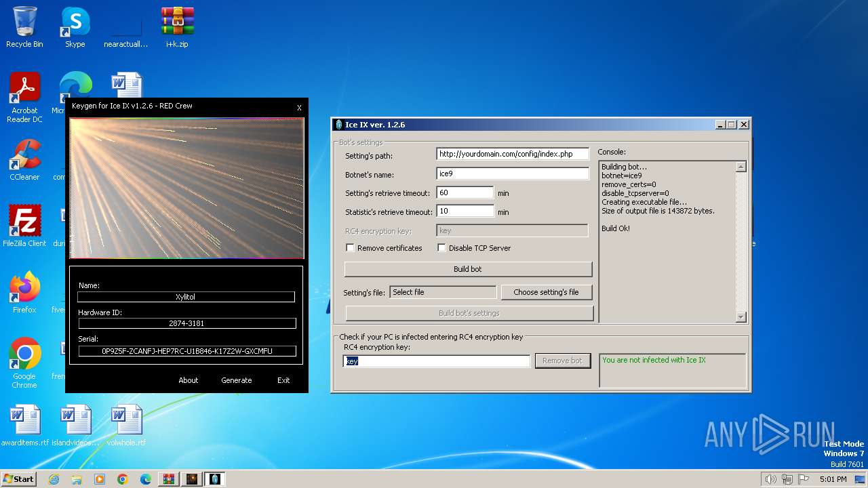Click Edge icon in taskbar

(146, 479)
